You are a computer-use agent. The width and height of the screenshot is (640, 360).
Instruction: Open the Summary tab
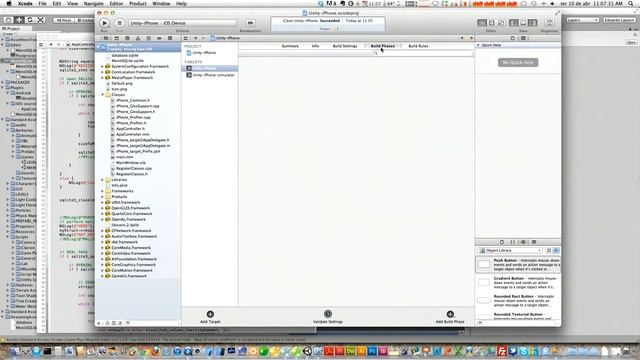pos(290,46)
